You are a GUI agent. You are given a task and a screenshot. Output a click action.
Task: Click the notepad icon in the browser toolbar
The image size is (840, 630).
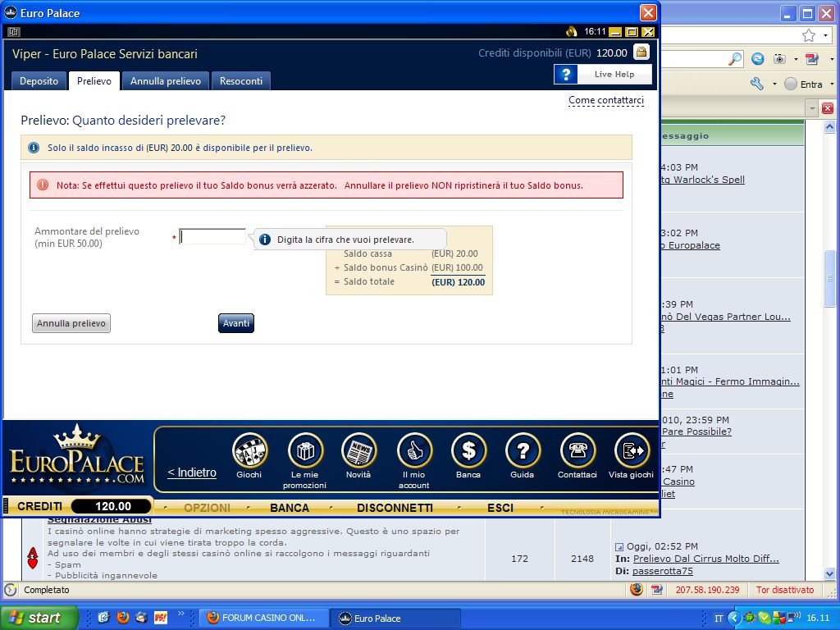coord(811,59)
